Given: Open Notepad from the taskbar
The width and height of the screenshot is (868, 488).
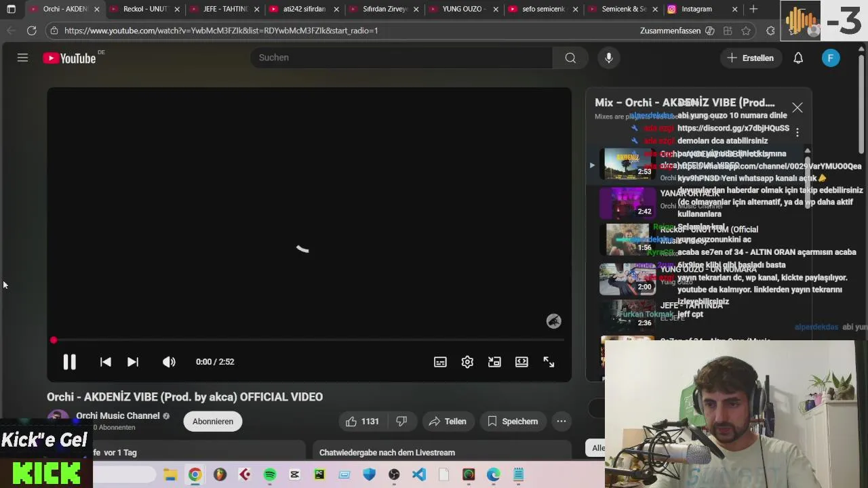Looking at the screenshot, I should click(x=519, y=474).
